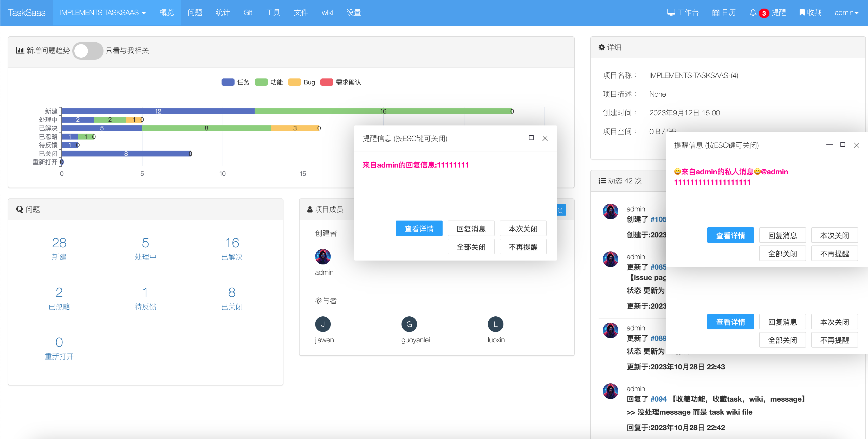Viewport: 868px width, 439px height.
Task: Click the 28 new issues count
Action: tap(59, 243)
